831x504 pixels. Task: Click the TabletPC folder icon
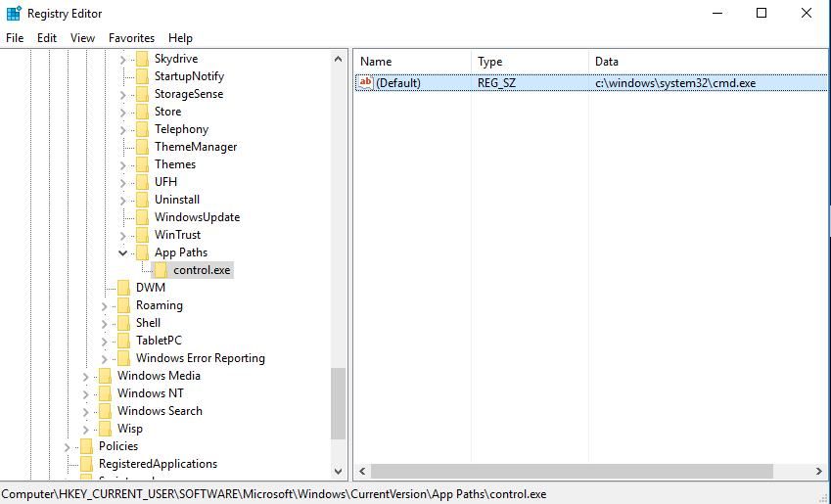point(123,341)
